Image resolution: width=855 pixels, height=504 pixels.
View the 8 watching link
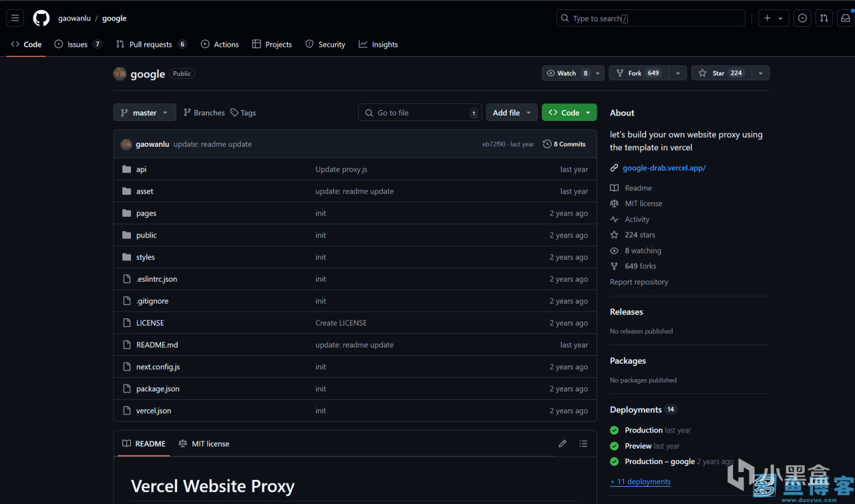point(636,251)
